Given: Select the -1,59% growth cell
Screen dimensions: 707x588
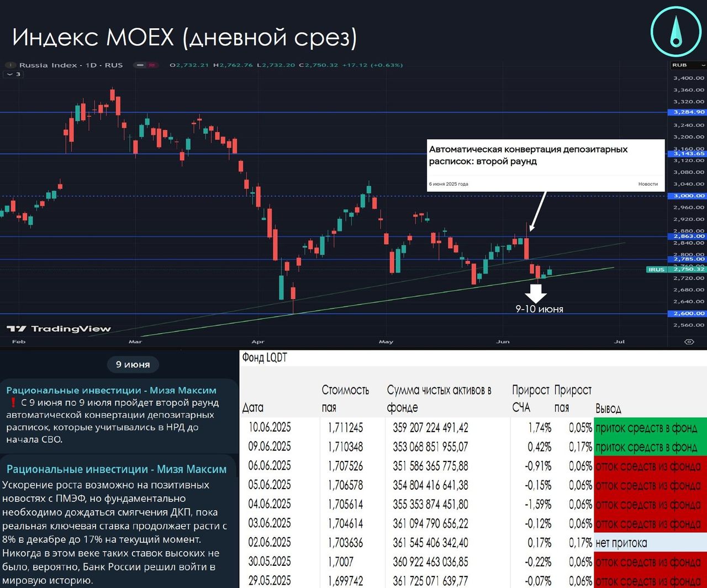Looking at the screenshot, I should point(537,504).
